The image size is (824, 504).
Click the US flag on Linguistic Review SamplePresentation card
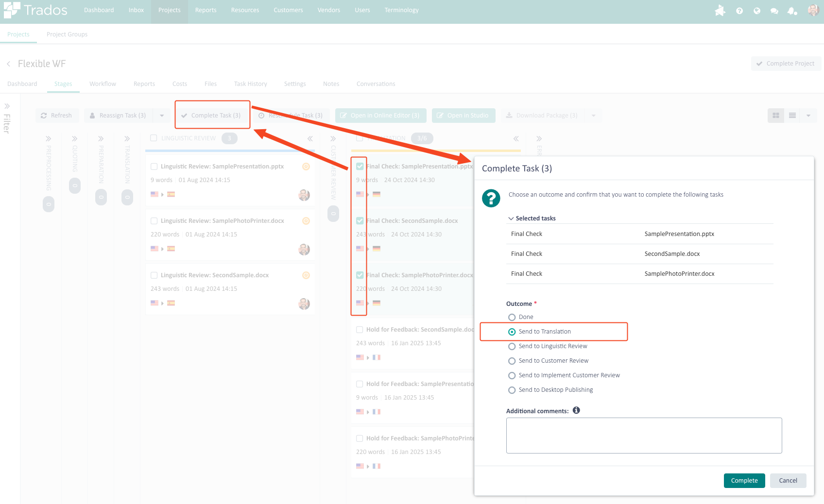(154, 194)
